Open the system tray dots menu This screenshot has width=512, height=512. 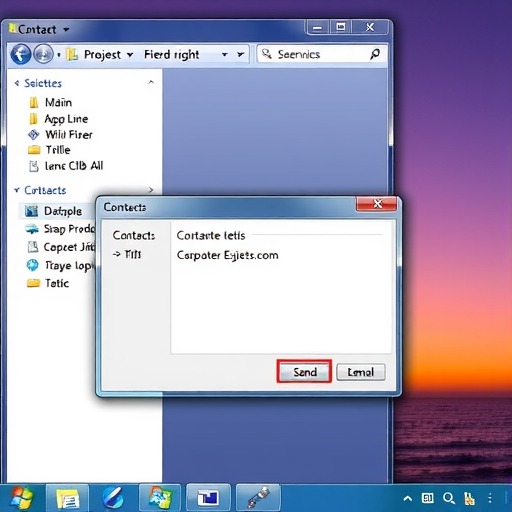click(490, 498)
